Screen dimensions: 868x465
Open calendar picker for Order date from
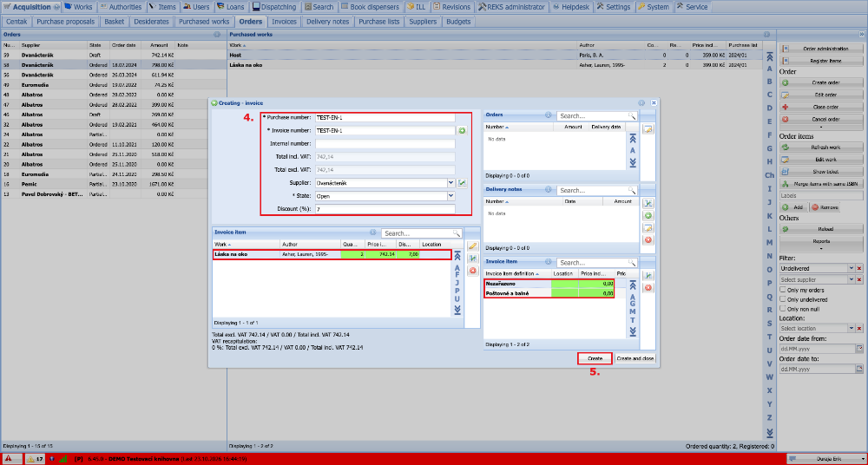pos(859,349)
